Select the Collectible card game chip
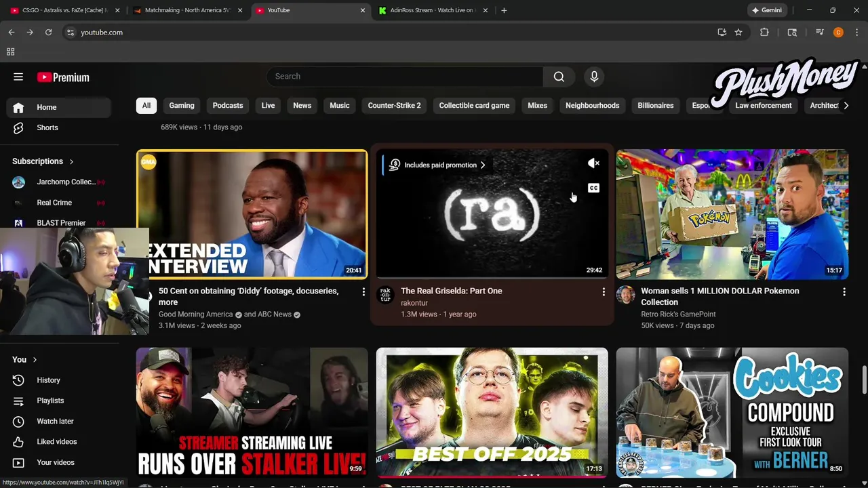This screenshot has height=488, width=868. pyautogui.click(x=474, y=105)
